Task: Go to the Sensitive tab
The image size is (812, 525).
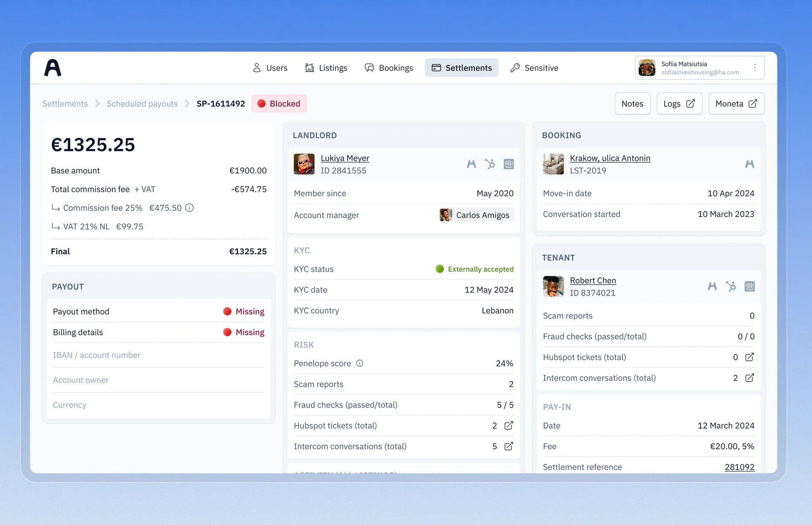Action: coord(534,68)
